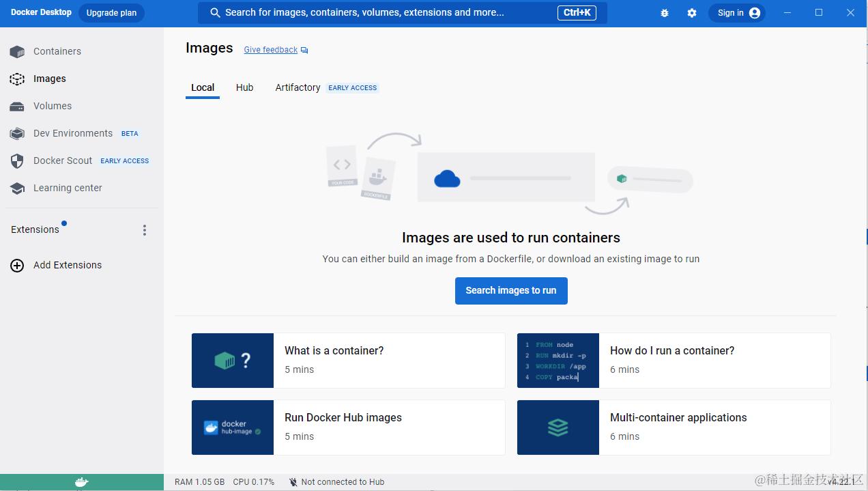868x491 pixels.
Task: Click the Dev Environments box icon
Action: pos(17,134)
